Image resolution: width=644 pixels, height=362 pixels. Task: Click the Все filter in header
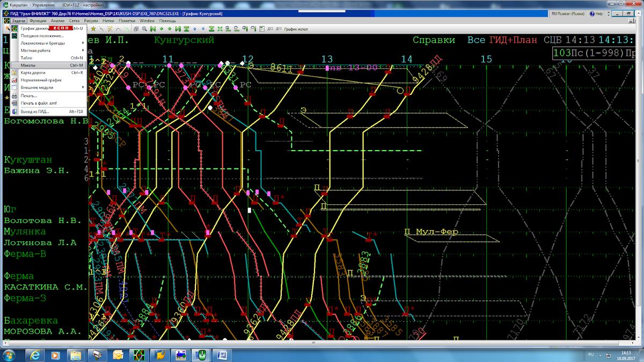(x=476, y=40)
